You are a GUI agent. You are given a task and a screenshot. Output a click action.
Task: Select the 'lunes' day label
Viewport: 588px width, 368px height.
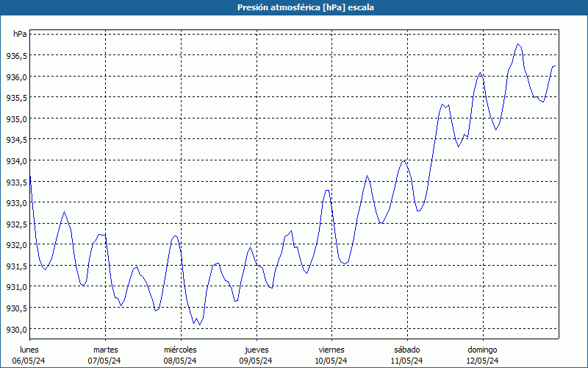click(x=29, y=350)
